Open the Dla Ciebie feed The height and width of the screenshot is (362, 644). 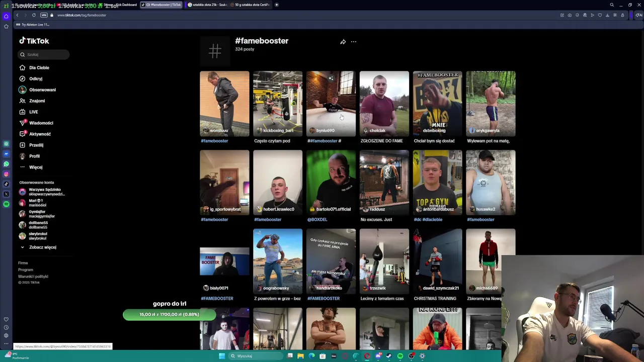point(34,67)
